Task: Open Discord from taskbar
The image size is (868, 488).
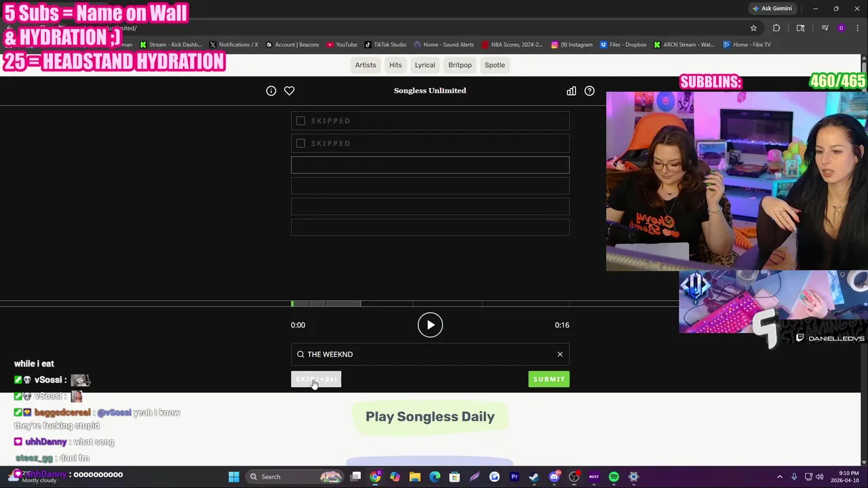Action: [554, 476]
